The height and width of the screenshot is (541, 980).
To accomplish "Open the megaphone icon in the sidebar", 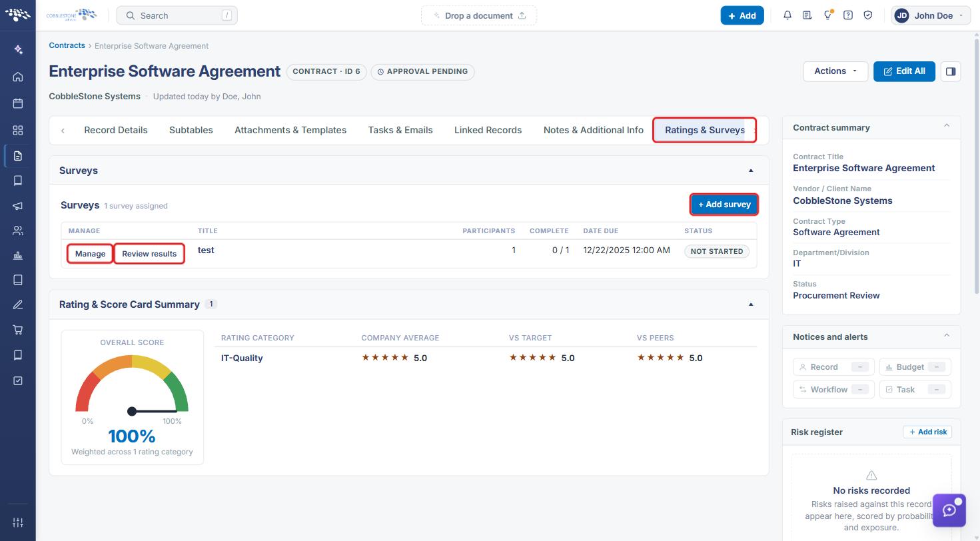I will click(x=18, y=206).
